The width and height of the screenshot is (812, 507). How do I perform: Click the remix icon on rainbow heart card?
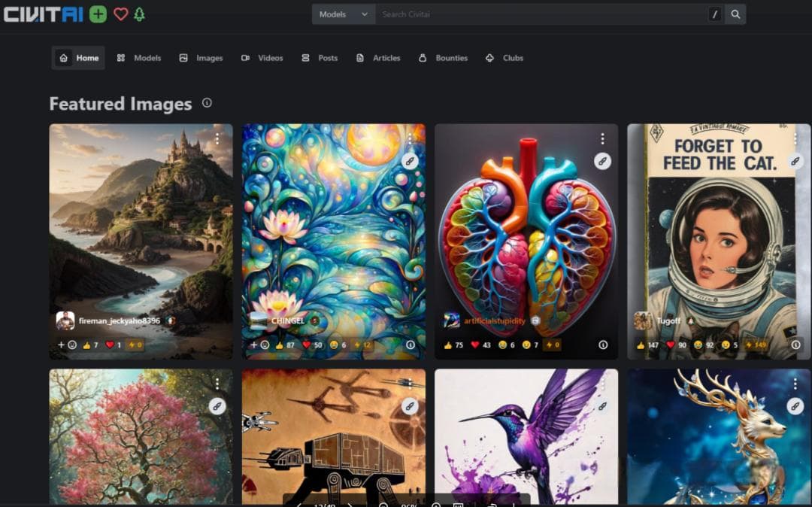tap(603, 161)
